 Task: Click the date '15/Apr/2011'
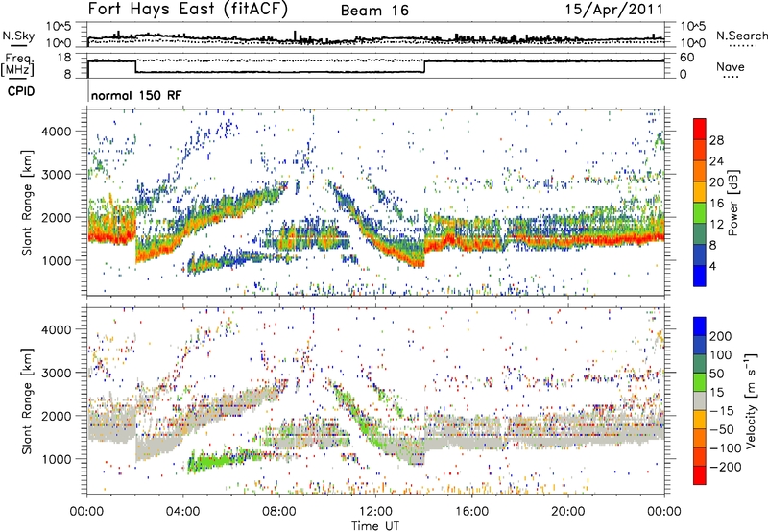(613, 10)
